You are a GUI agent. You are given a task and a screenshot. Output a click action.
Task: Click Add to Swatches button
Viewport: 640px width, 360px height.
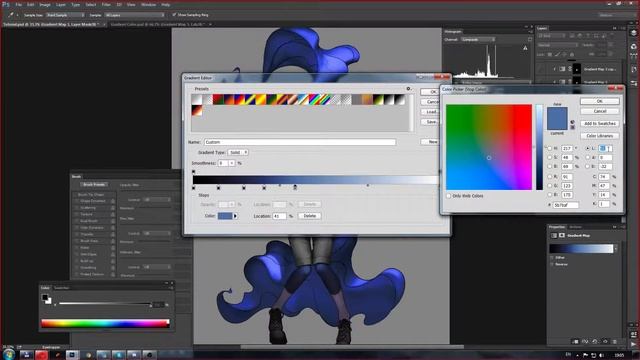pos(599,123)
